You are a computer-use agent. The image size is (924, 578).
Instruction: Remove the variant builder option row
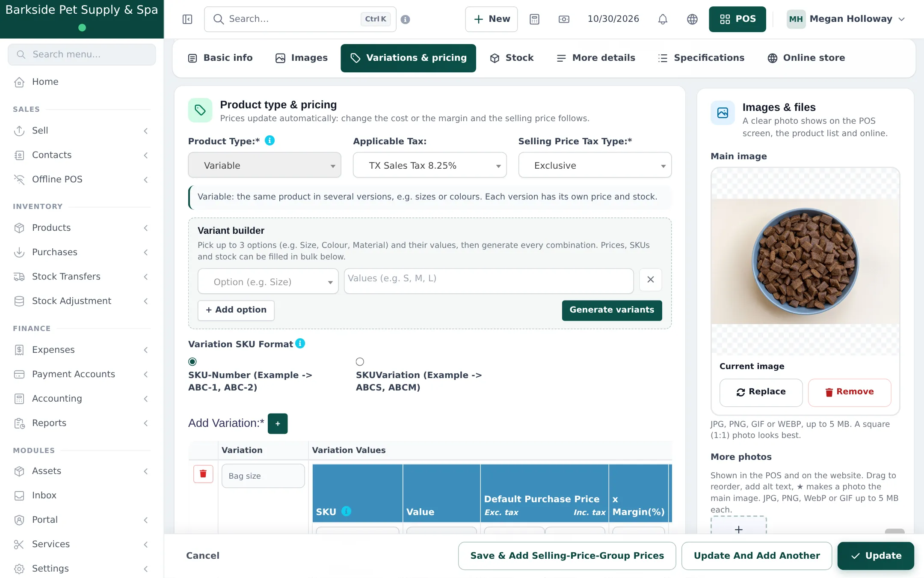[651, 280]
